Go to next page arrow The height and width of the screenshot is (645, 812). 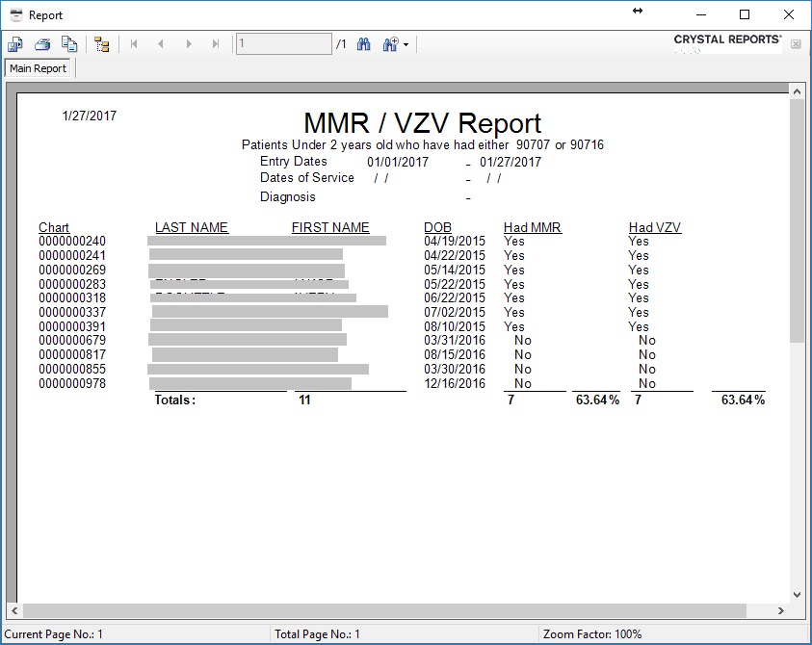(189, 44)
